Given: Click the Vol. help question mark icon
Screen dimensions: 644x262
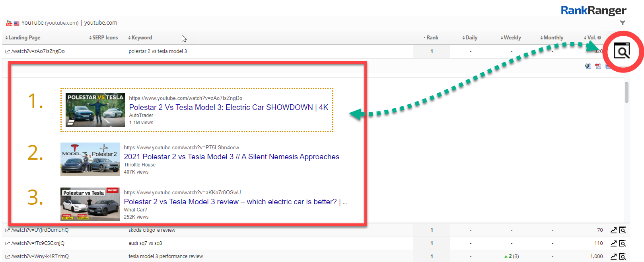Looking at the screenshot, I should [x=599, y=37].
